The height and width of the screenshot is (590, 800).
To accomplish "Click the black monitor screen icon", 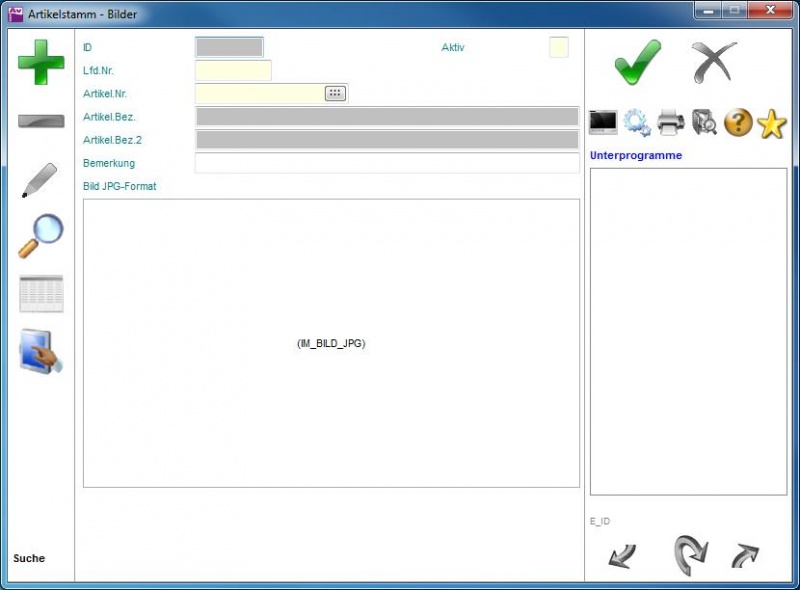I will [x=603, y=123].
